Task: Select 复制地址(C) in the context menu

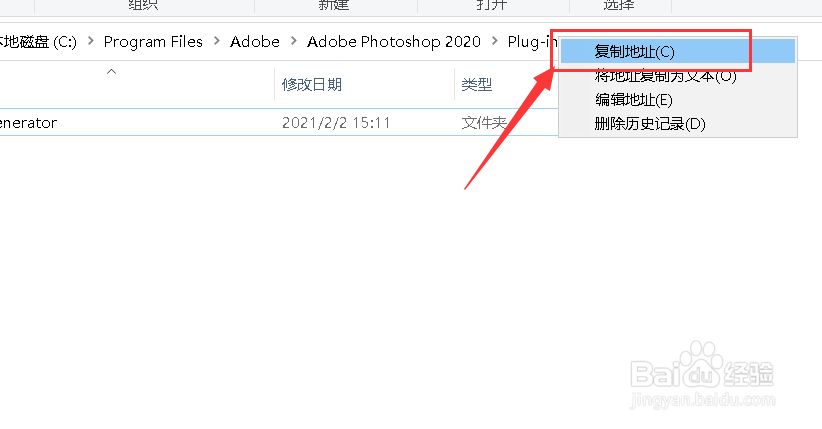Action: (x=677, y=51)
